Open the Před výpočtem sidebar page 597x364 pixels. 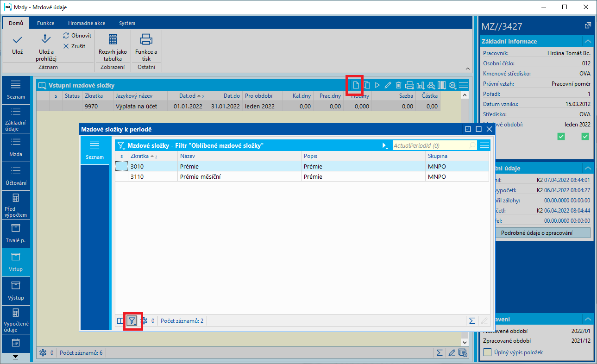click(16, 205)
